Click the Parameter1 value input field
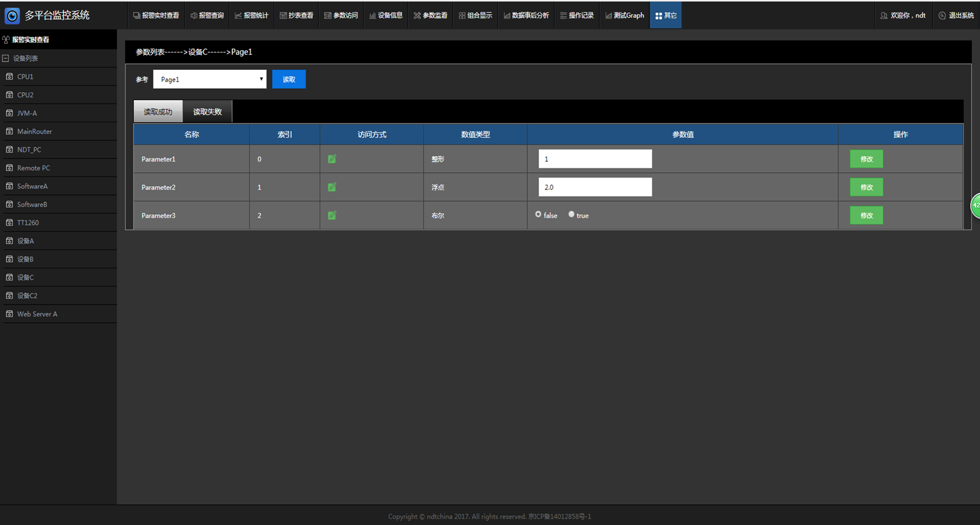Image resolution: width=980 pixels, height=525 pixels. (595, 159)
